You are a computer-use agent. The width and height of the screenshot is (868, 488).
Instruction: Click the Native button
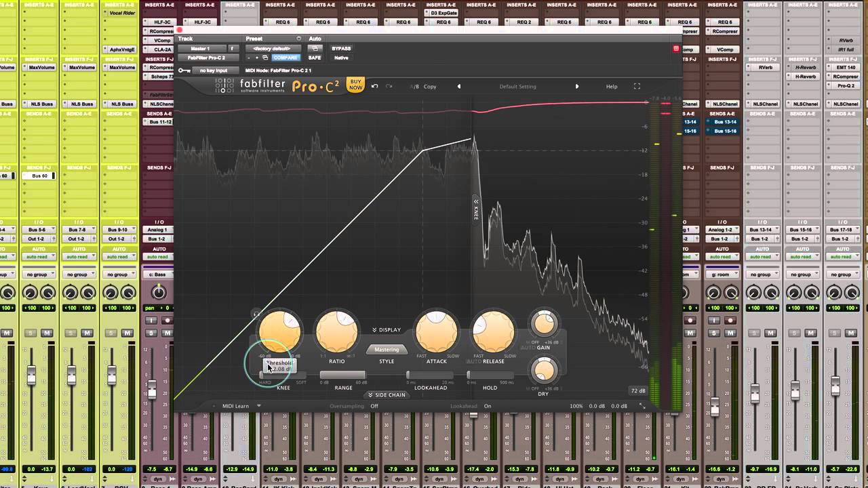(341, 58)
